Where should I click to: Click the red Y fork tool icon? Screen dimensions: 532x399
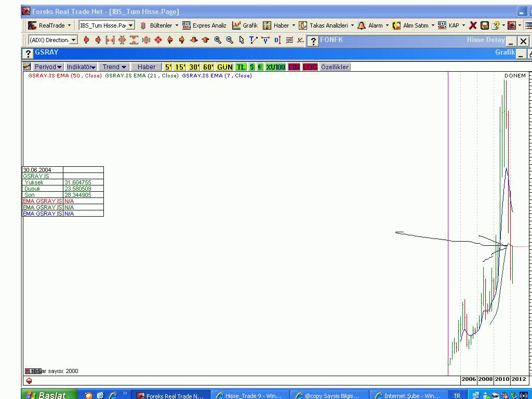tap(265, 40)
